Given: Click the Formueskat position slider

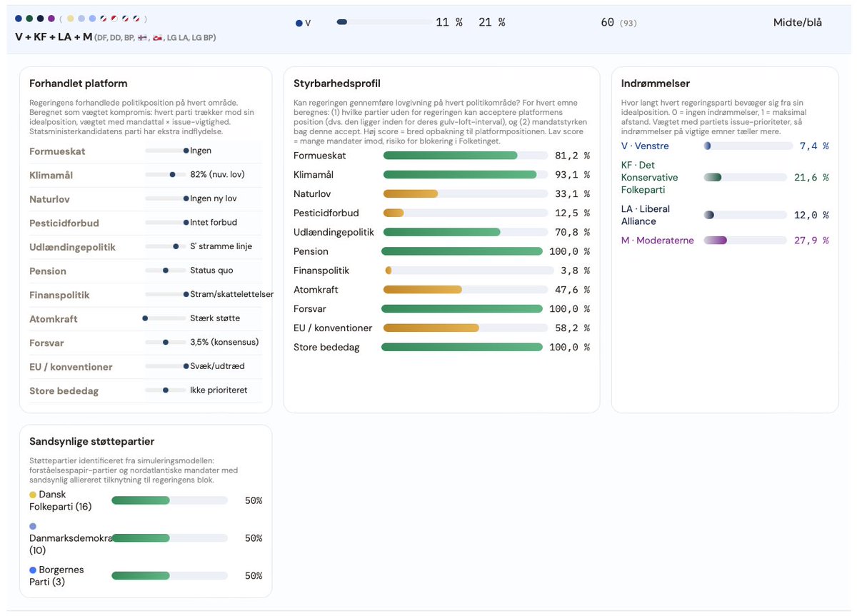Looking at the screenshot, I should point(166,151).
